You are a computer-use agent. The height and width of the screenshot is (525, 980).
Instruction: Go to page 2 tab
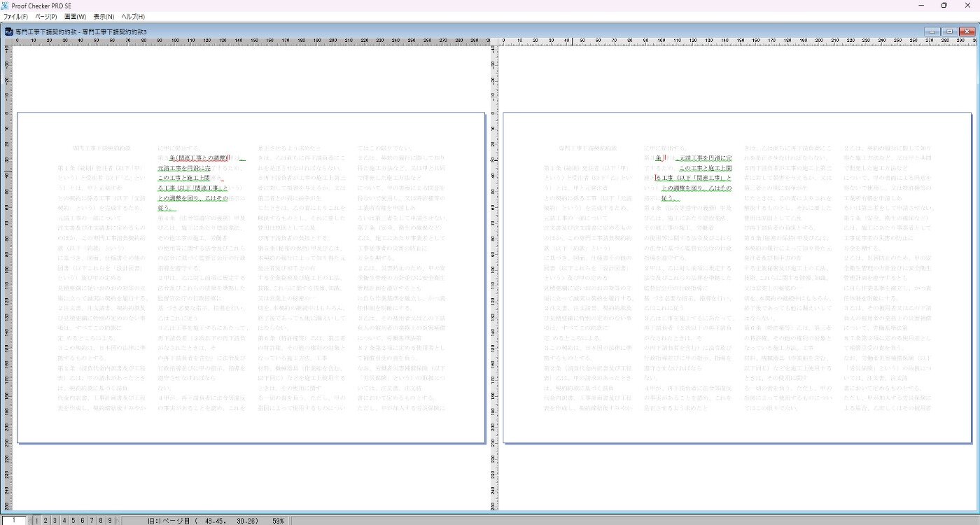pyautogui.click(x=46, y=520)
